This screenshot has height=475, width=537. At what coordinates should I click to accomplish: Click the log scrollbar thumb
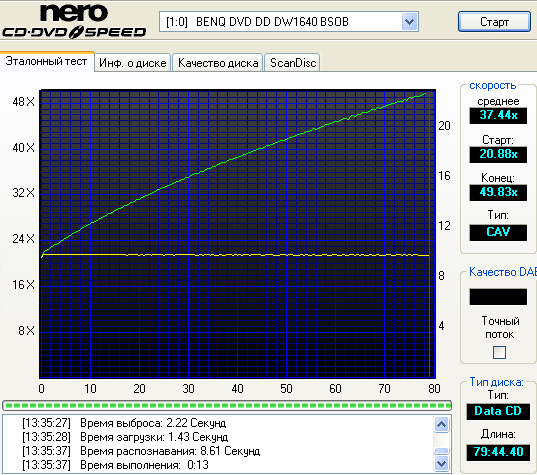[x=441, y=451]
